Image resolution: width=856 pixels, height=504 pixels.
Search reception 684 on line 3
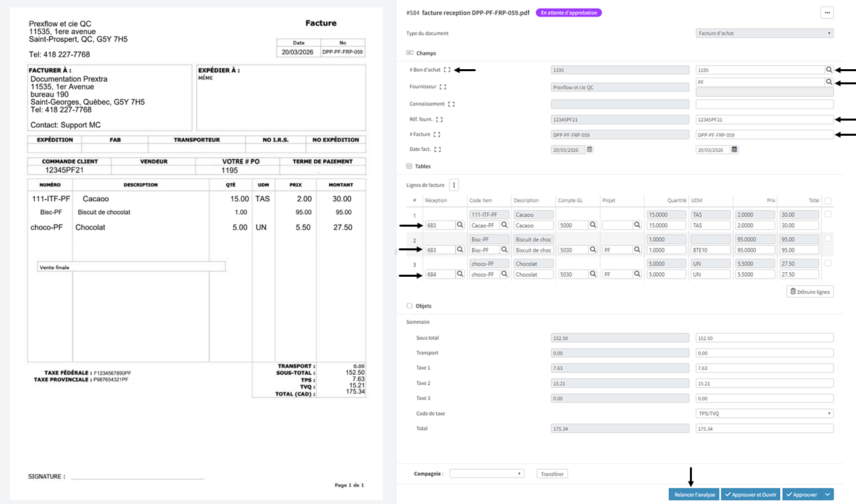point(461,275)
